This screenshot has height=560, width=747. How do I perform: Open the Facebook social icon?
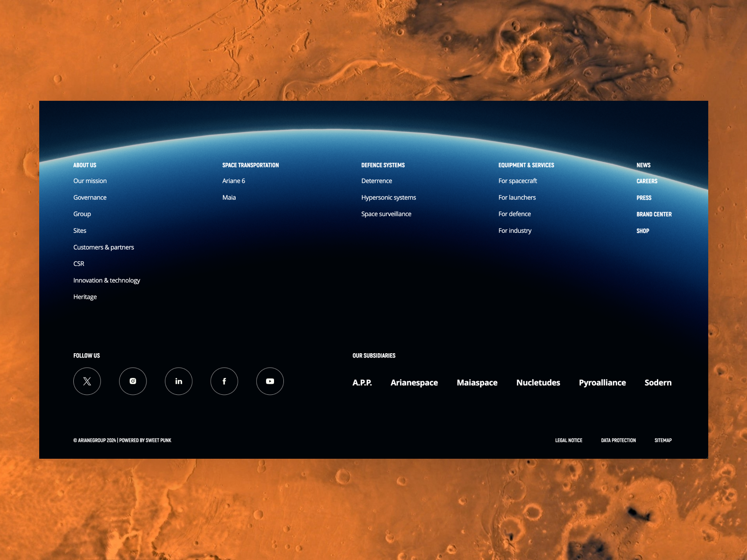(x=224, y=381)
